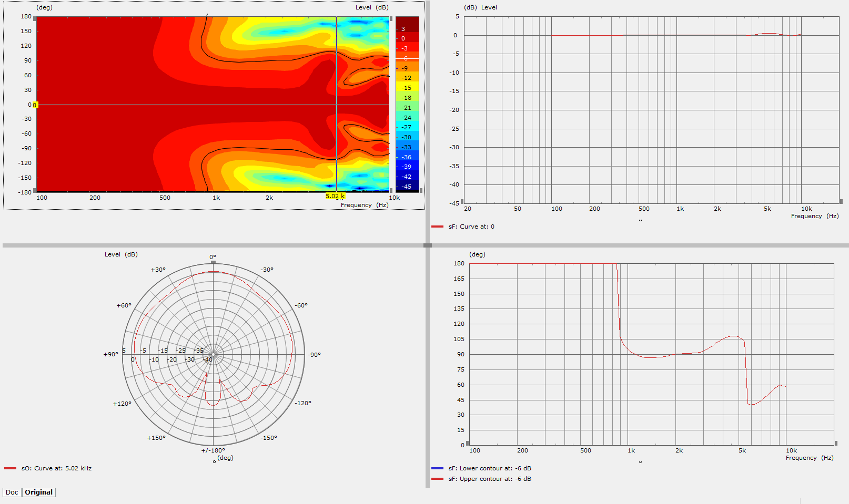Click the yellow 0 degree cursor label
This screenshot has height=504, width=849.
click(x=35, y=105)
